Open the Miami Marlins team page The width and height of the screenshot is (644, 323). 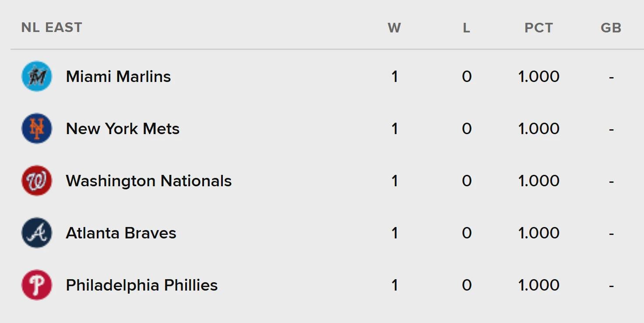click(118, 76)
